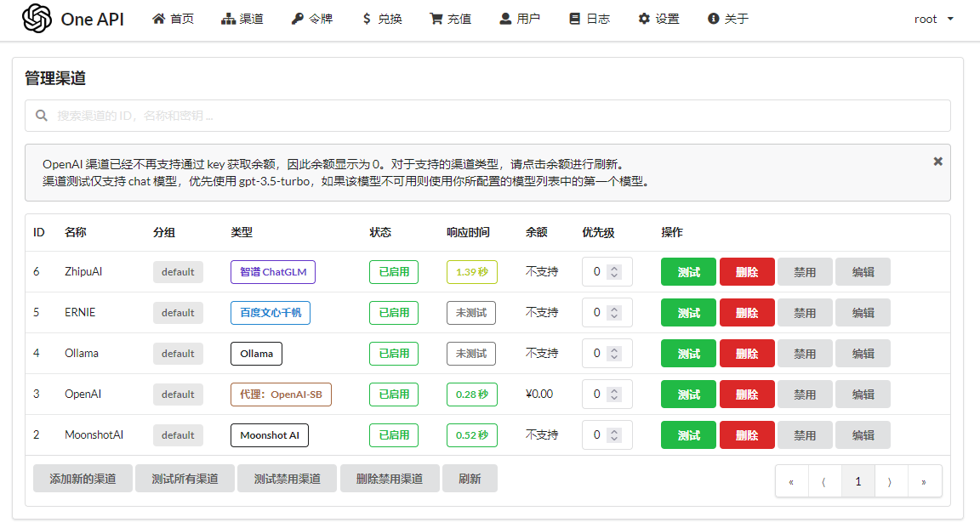Disable the MoonshotAI channel
The width and height of the screenshot is (980, 528).
click(x=805, y=434)
